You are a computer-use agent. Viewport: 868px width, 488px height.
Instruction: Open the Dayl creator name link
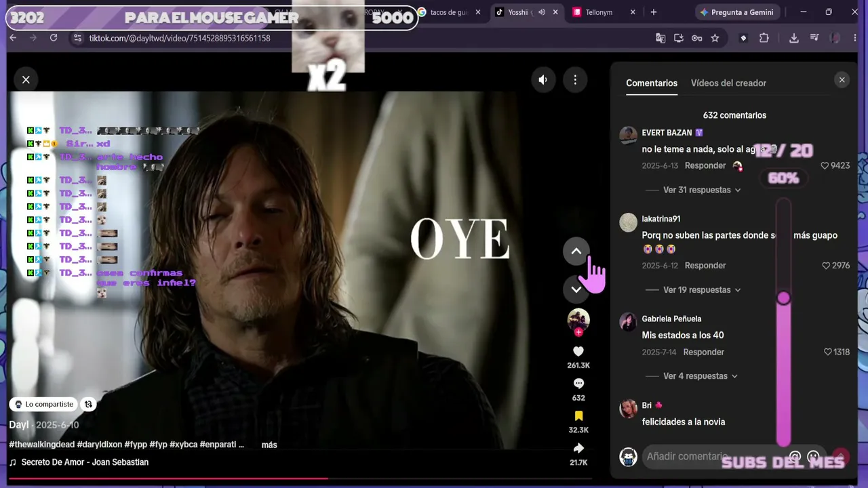[x=19, y=425]
